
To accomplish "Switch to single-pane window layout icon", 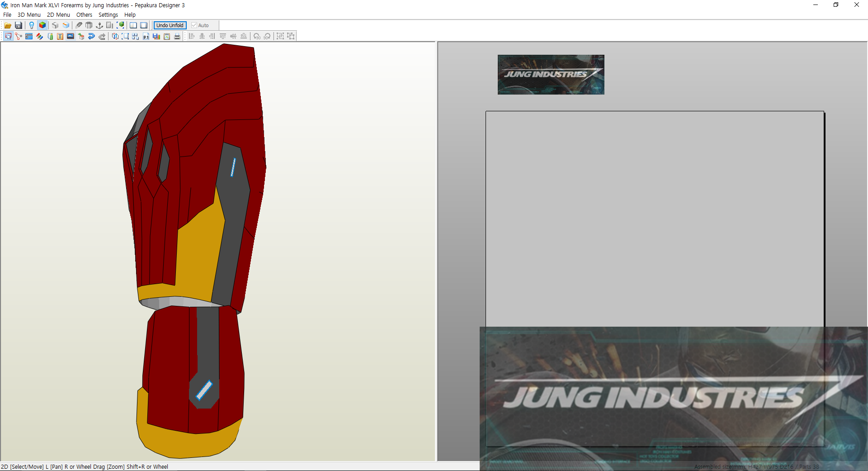I will point(144,25).
